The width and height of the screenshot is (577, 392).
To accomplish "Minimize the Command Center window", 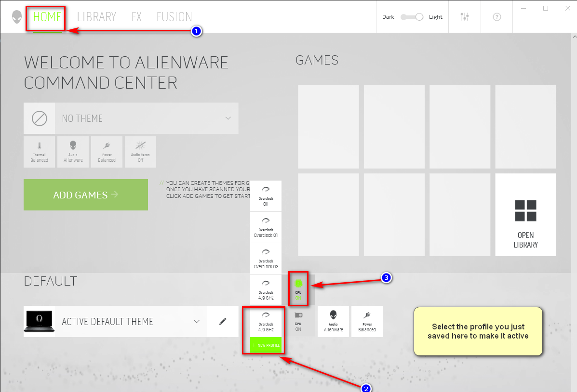I will click(x=523, y=8).
